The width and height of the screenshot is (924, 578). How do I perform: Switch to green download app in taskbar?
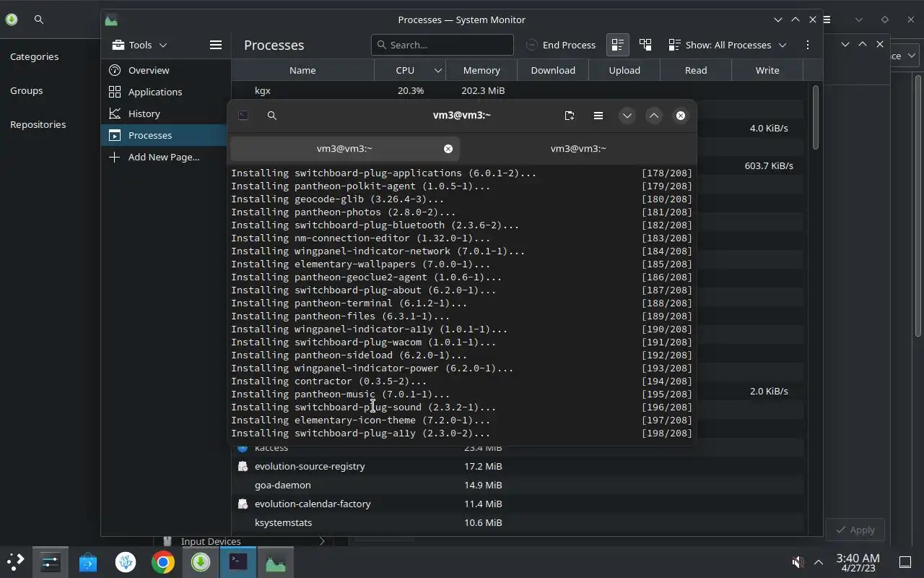(x=201, y=561)
